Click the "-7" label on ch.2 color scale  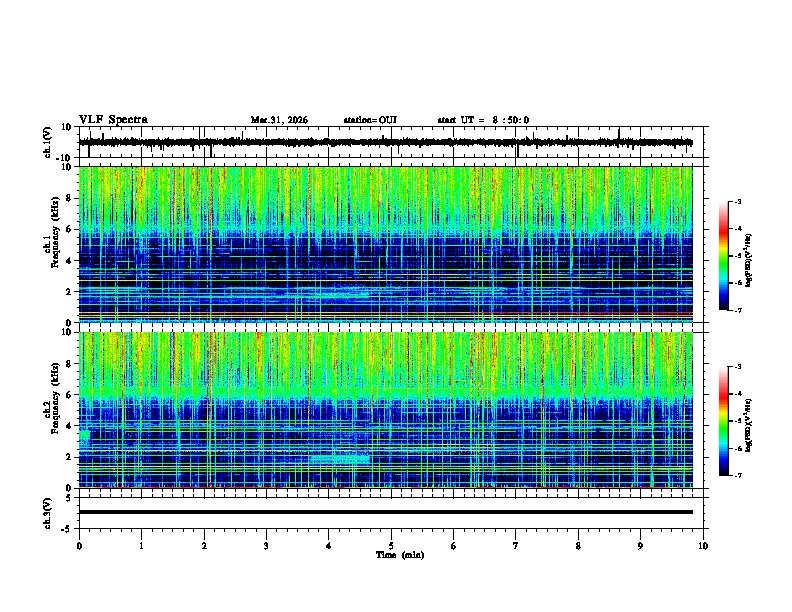[x=737, y=475]
